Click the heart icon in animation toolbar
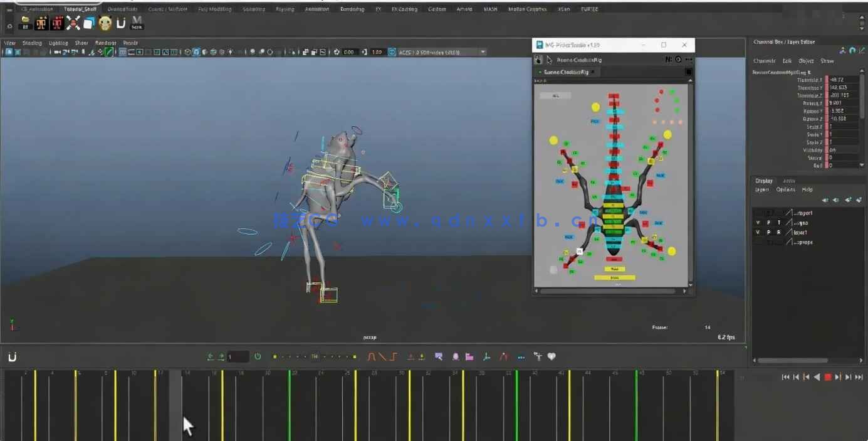Screen dimensions: 868x441 click(x=552, y=357)
